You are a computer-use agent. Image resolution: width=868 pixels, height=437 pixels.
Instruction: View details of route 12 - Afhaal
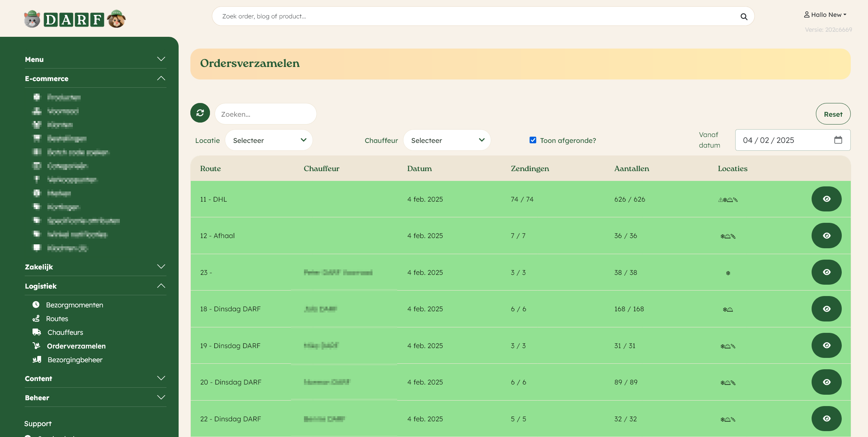pos(826,235)
